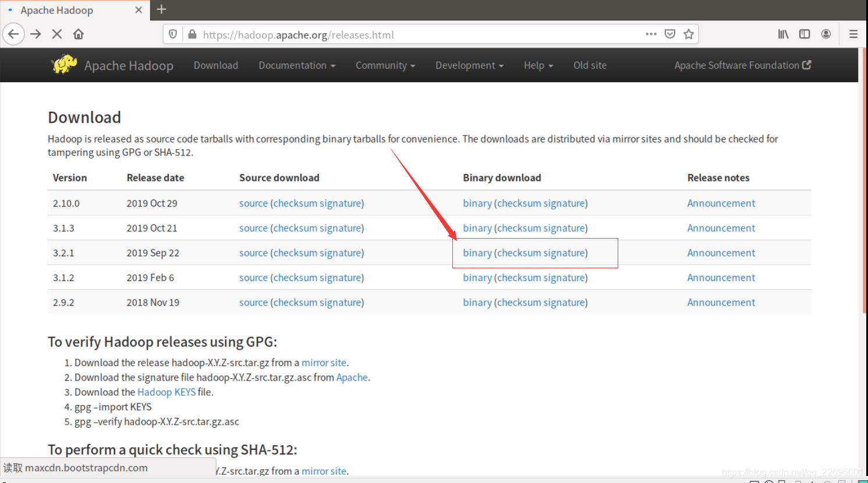This screenshot has width=868, height=483.
Task: Open source checksum for version 2.9.2
Action: point(295,303)
